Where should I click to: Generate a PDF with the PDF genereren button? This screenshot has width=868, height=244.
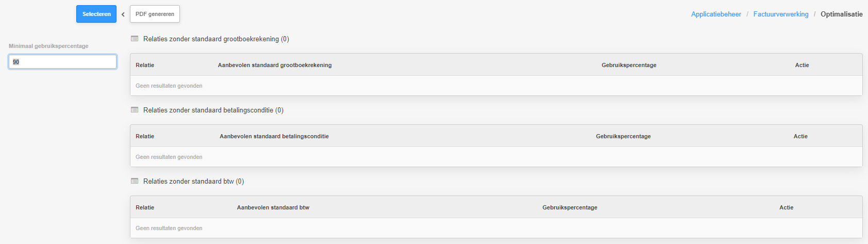click(155, 14)
